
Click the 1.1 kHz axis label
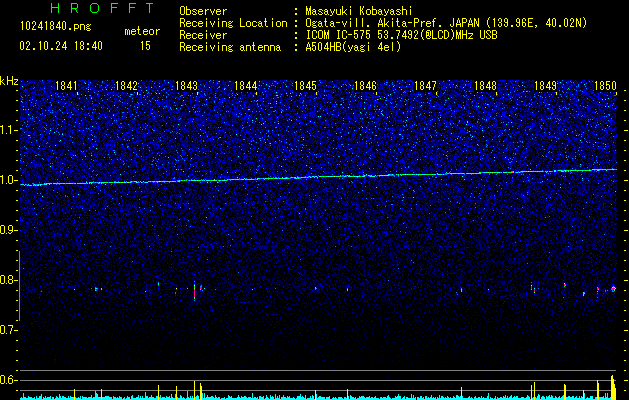pos(9,130)
